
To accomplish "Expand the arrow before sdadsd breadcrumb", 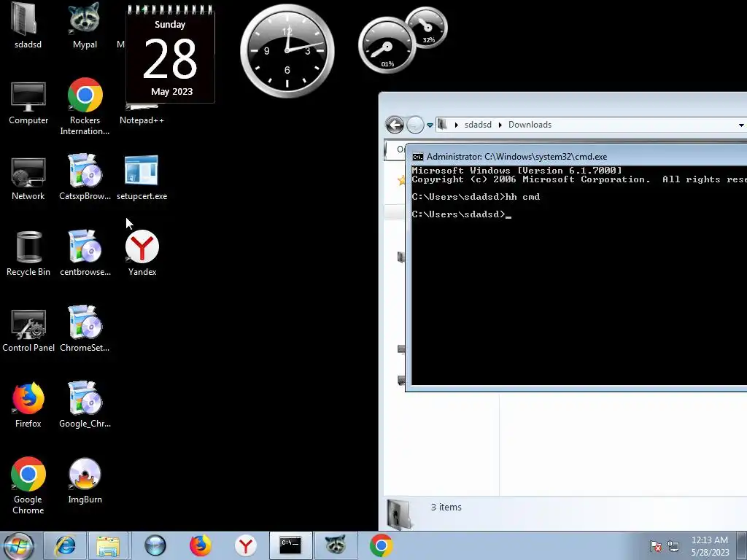I will (x=457, y=125).
